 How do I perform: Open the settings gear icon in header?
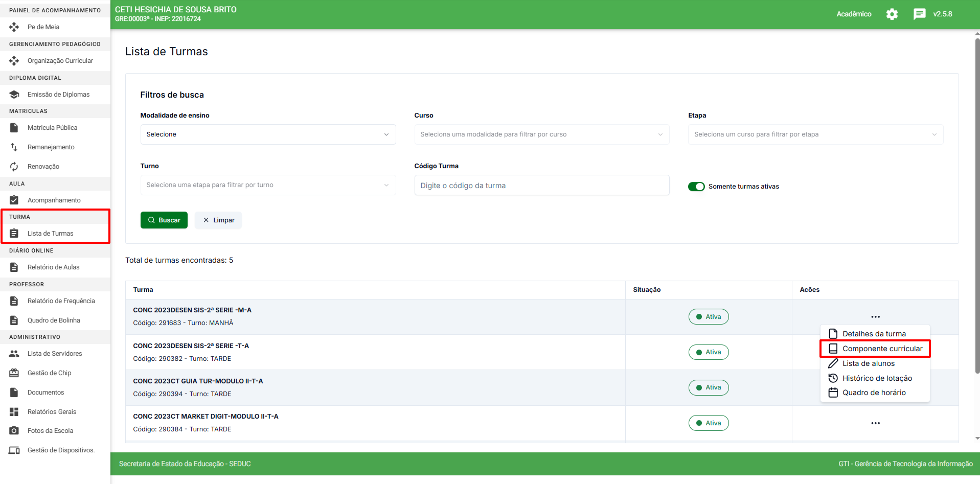(892, 14)
